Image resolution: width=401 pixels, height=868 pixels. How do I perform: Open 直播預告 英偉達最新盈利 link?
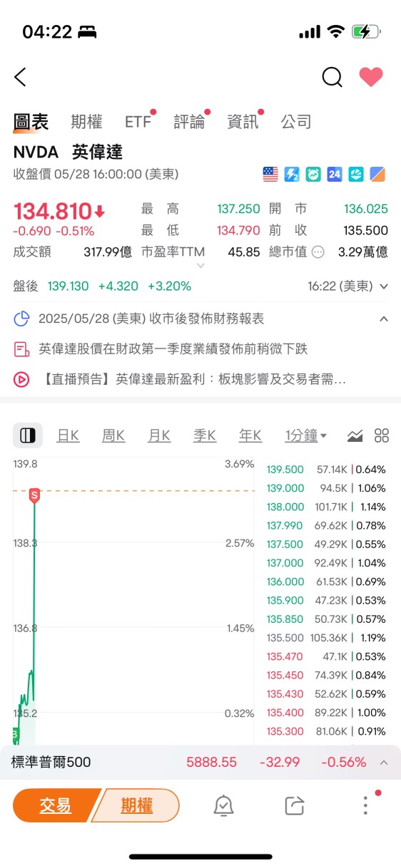193,380
